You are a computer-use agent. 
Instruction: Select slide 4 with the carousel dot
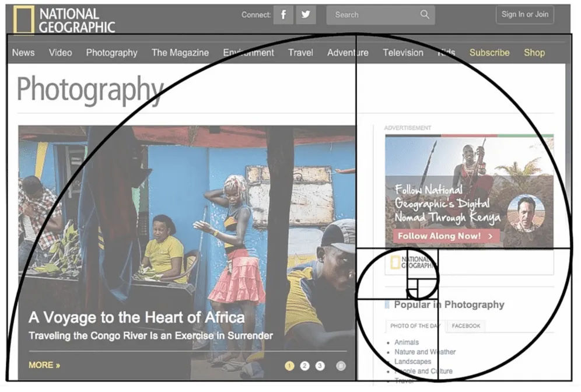[335, 366]
